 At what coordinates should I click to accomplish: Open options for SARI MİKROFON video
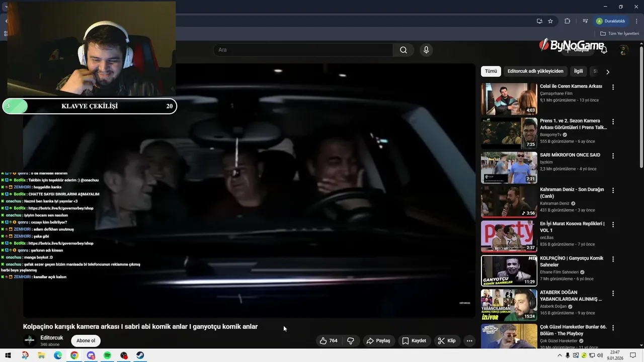coord(613,156)
